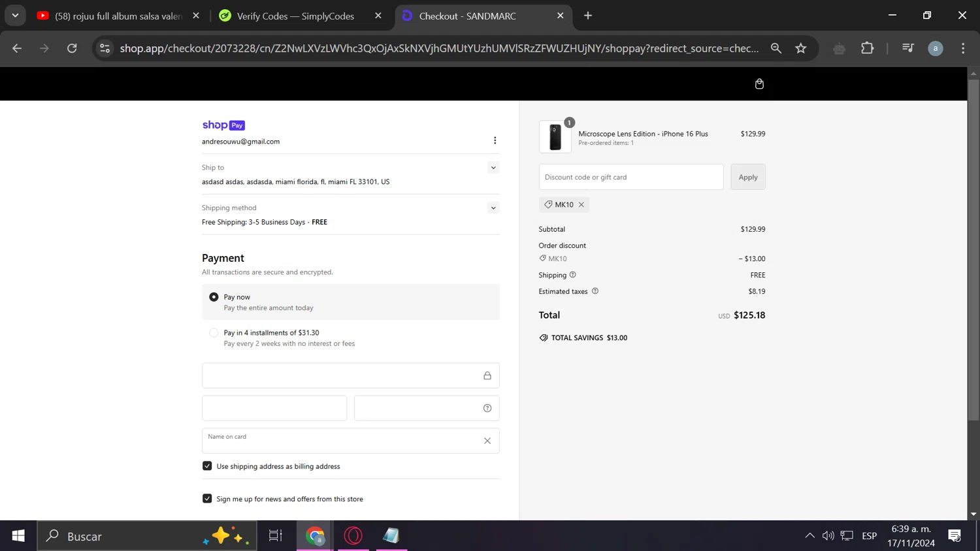Close the YouTube rojuu album tab
This screenshot has height=551, width=980.
[x=196, y=16]
